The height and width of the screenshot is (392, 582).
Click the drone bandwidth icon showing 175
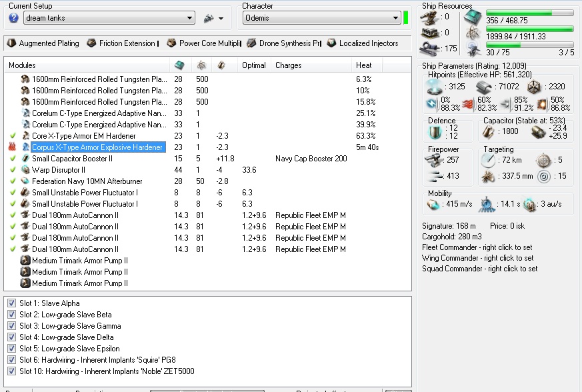430,49
